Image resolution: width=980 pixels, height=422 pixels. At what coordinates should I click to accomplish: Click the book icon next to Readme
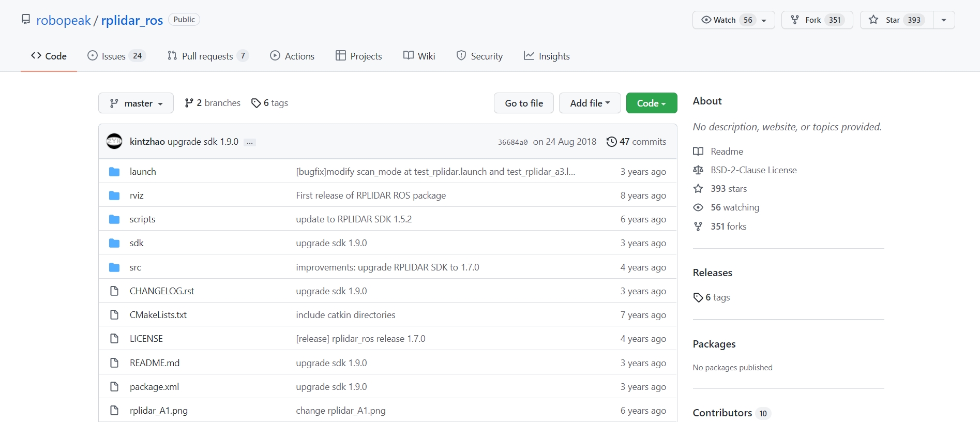pyautogui.click(x=698, y=152)
